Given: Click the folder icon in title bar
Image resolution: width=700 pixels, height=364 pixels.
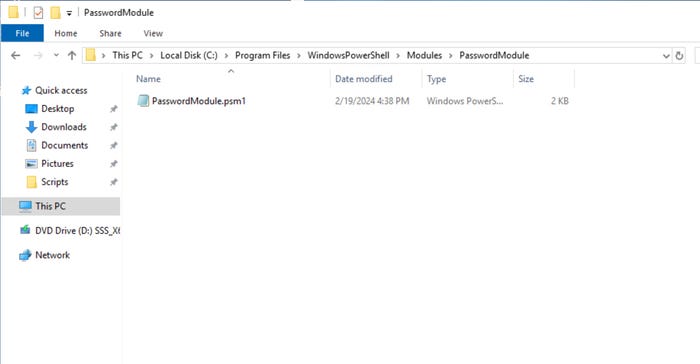Looking at the screenshot, I should 13,13.
